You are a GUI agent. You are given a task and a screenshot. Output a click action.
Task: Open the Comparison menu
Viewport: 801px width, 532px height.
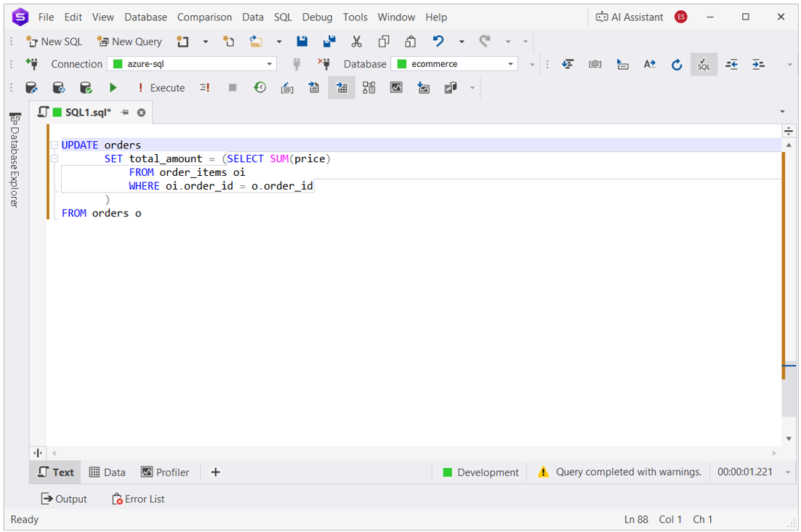(204, 17)
